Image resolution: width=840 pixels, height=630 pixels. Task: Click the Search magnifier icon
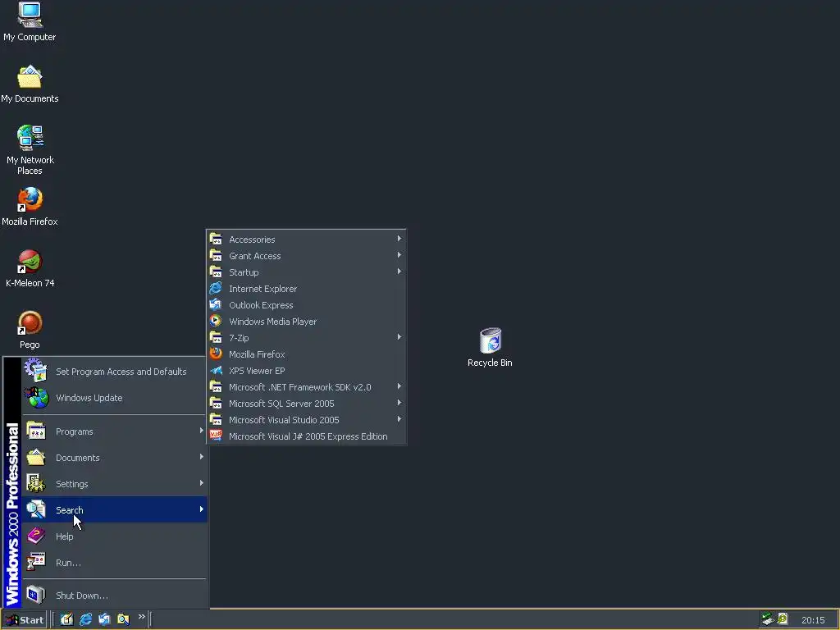(x=36, y=509)
